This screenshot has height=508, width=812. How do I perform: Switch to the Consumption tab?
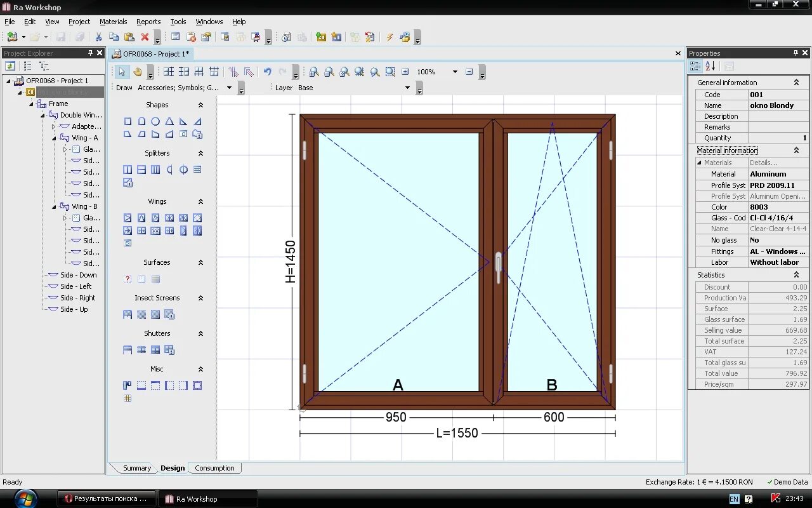(x=214, y=468)
